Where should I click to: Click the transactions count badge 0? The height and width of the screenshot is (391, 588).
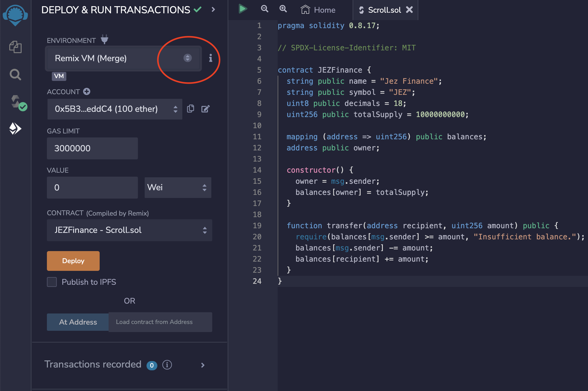click(152, 365)
